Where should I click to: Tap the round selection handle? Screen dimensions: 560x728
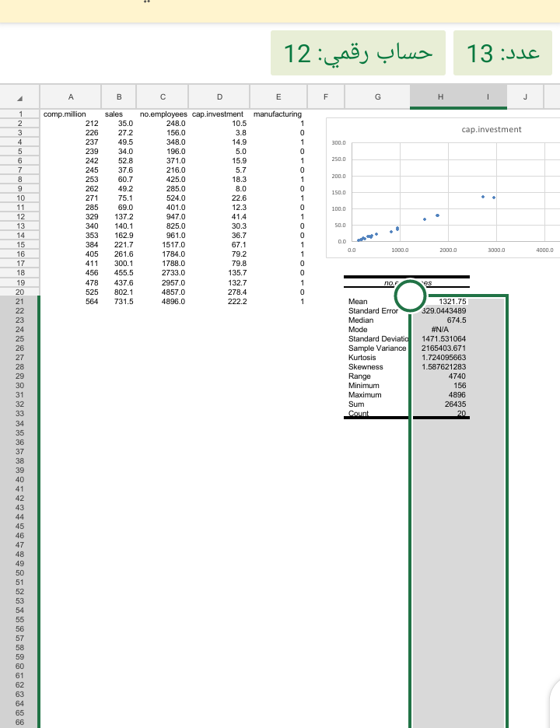pyautogui.click(x=410, y=296)
